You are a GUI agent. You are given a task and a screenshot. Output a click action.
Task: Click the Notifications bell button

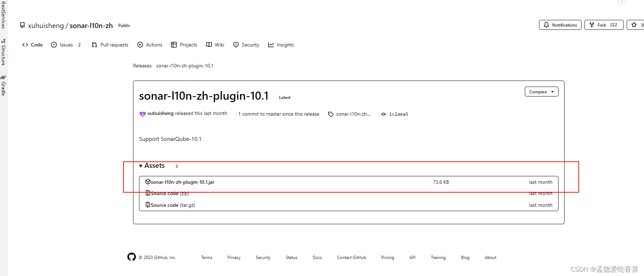(560, 25)
